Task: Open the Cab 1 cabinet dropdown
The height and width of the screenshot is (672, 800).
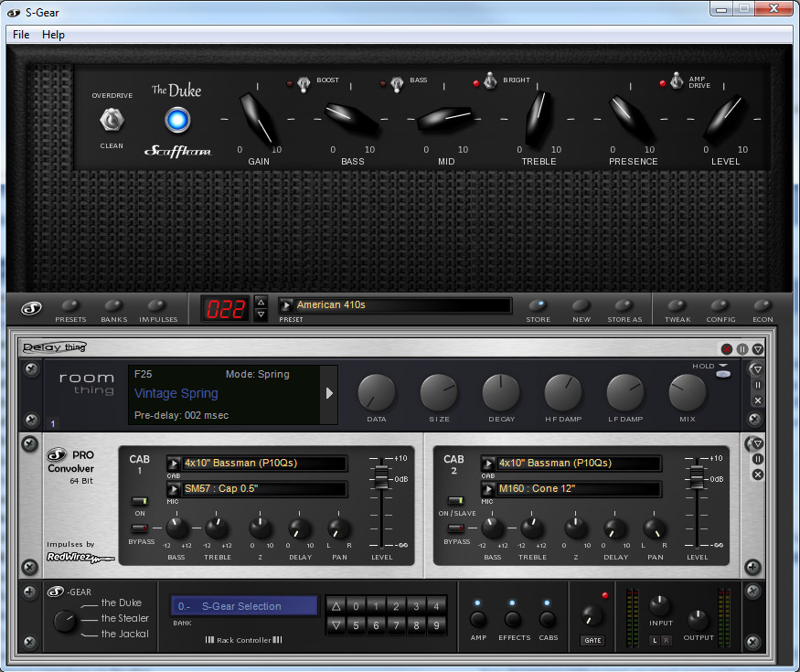Action: point(174,464)
